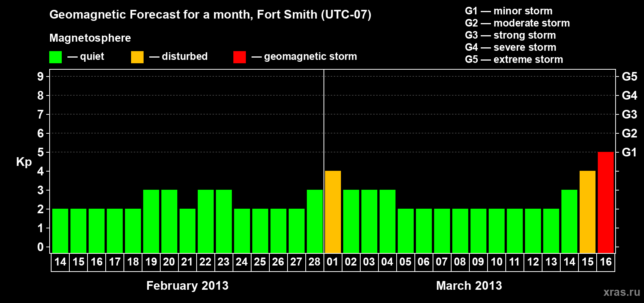The width and height of the screenshot is (644, 303).
Task: Click the green bar for February 21
Action: click(188, 231)
